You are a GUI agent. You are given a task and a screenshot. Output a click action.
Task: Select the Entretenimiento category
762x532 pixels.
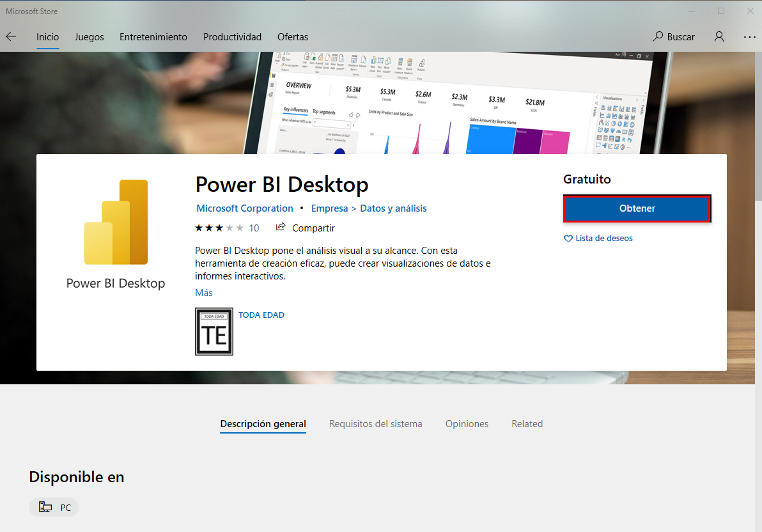(x=153, y=36)
